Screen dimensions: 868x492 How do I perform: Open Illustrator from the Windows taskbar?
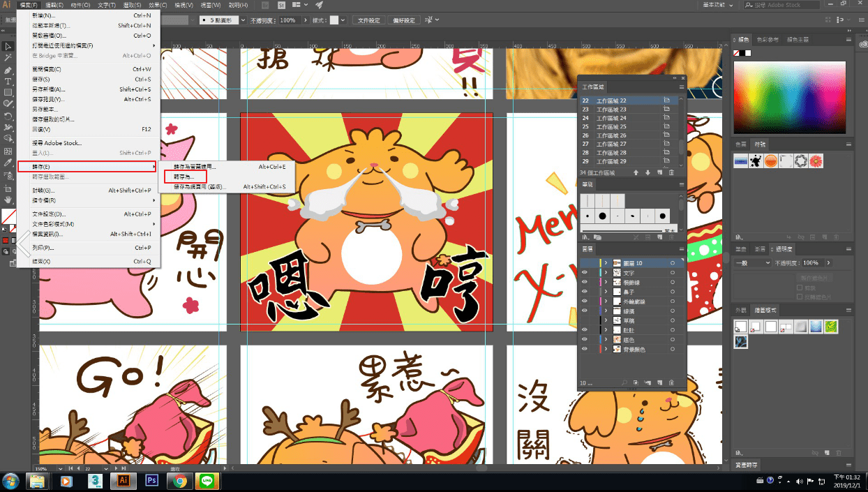coord(124,481)
